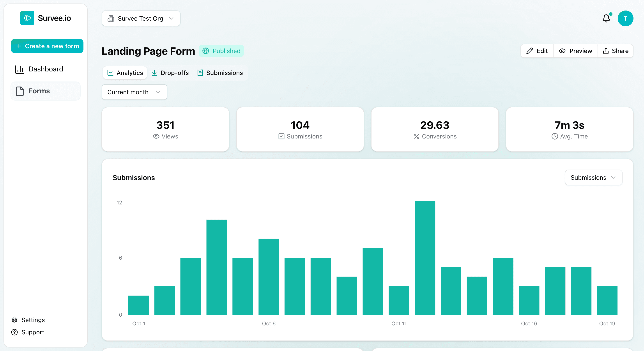The height and width of the screenshot is (351, 644).
Task: Click the notification bell icon
Action: [606, 18]
